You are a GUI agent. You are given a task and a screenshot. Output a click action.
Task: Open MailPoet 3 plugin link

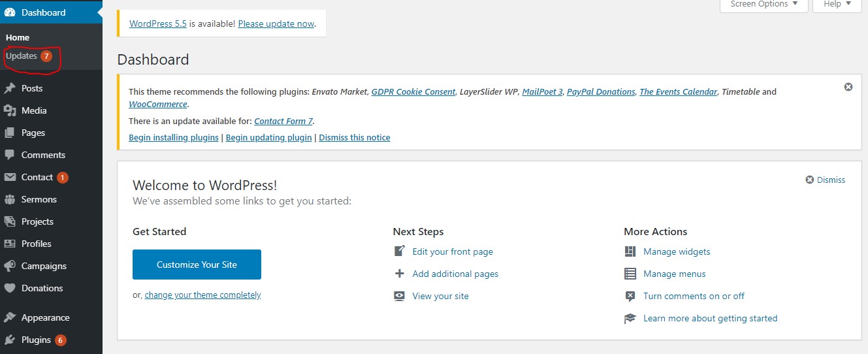542,91
